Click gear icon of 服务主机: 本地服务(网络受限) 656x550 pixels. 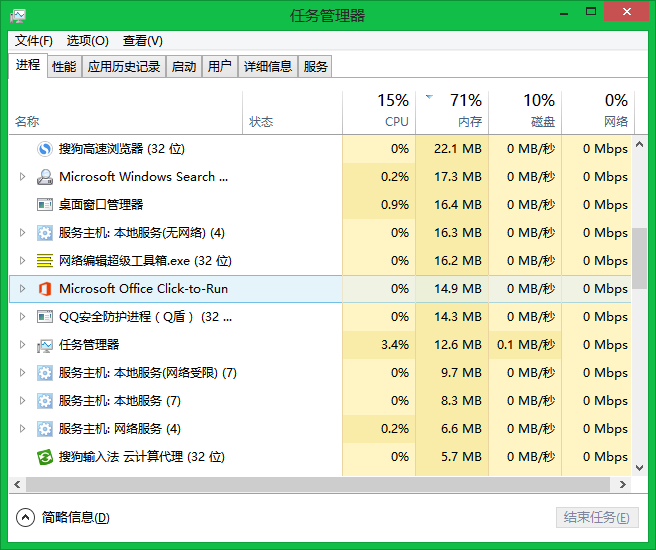point(45,373)
